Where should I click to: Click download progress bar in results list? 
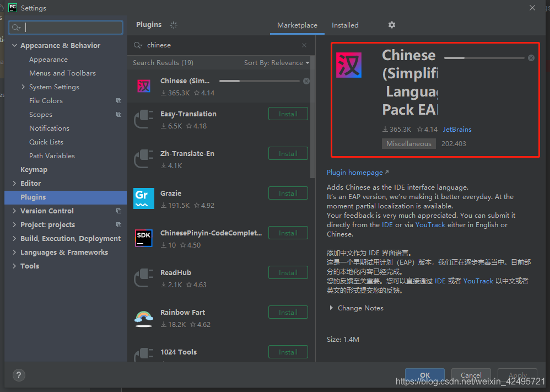[260, 81]
